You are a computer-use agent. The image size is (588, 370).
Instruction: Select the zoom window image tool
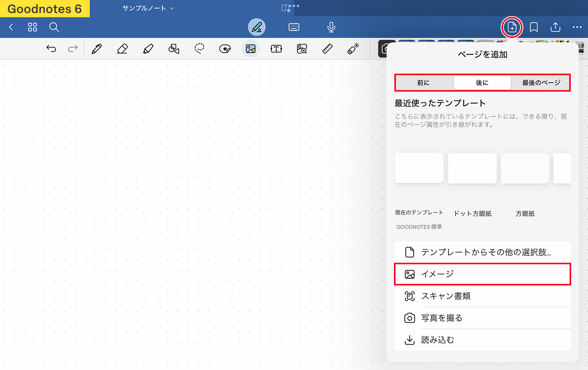coord(302,49)
